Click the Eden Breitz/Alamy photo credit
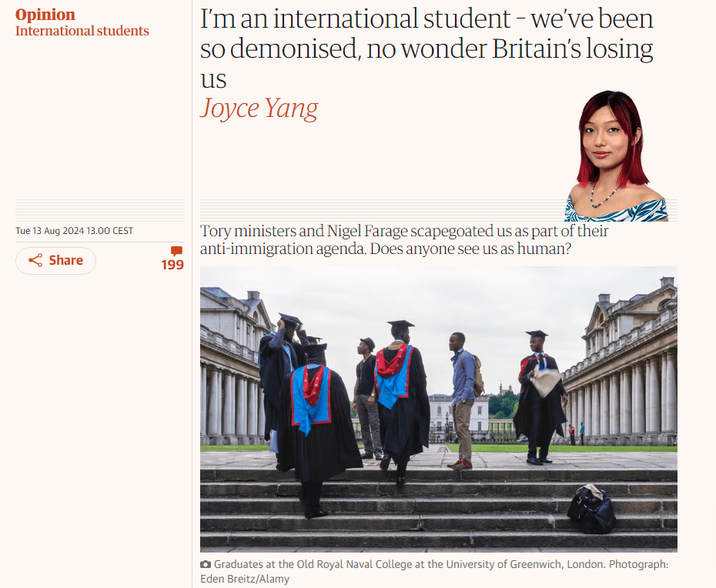Viewport: 716px width, 588px height. coord(245,579)
